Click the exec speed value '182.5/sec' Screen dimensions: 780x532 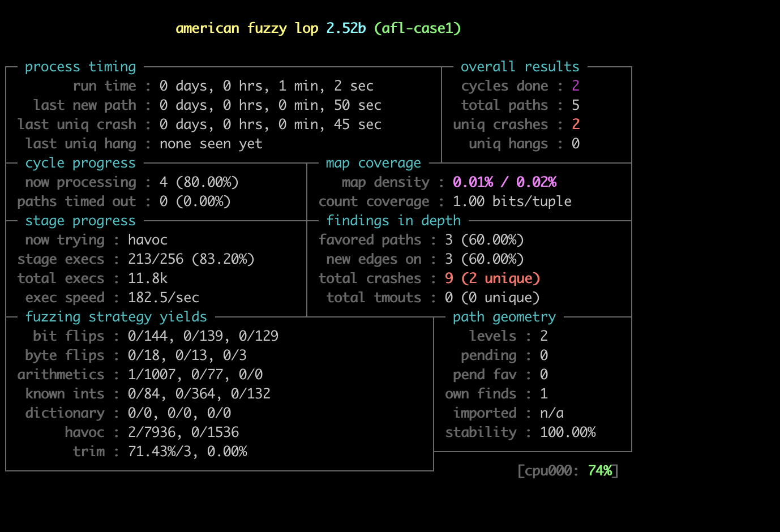[x=164, y=298]
